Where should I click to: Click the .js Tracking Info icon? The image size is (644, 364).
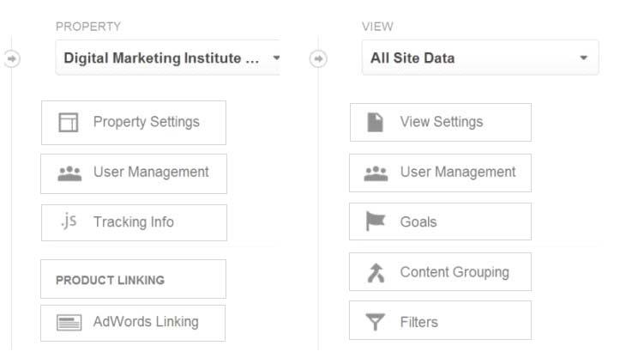click(69, 221)
